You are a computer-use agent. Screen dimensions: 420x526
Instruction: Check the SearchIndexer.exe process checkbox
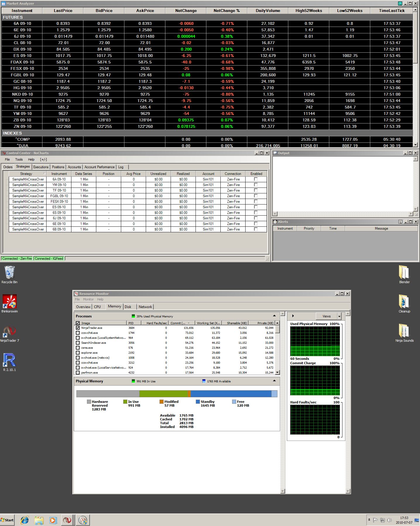tap(78, 343)
